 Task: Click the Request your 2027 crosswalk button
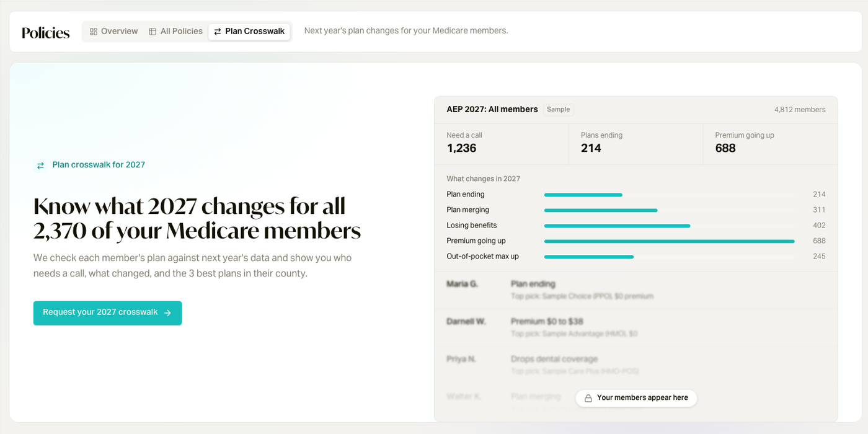click(x=107, y=312)
